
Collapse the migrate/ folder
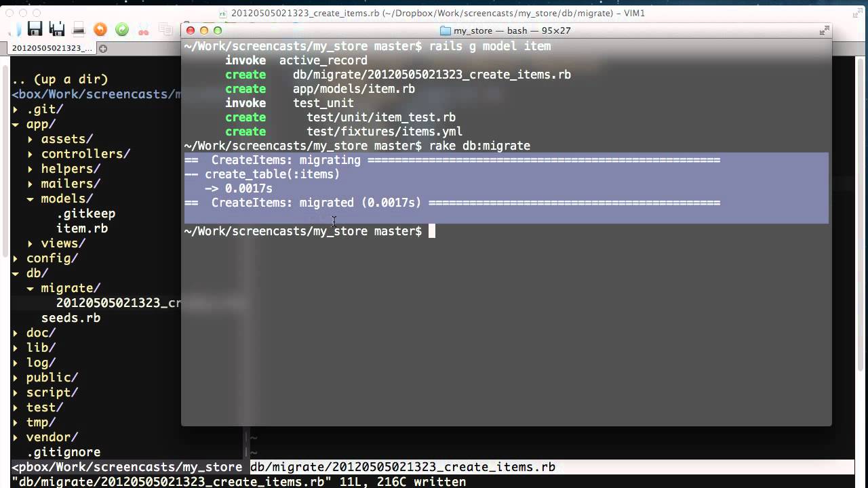31,288
